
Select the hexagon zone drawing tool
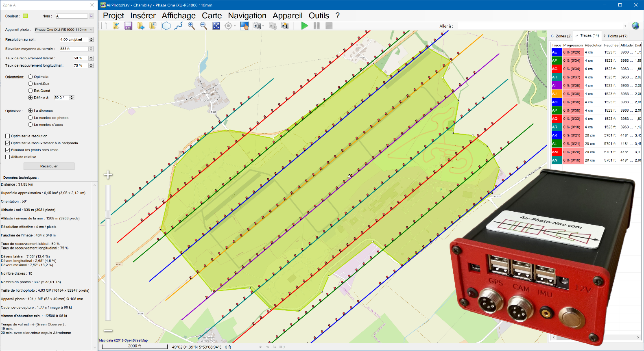tap(166, 26)
